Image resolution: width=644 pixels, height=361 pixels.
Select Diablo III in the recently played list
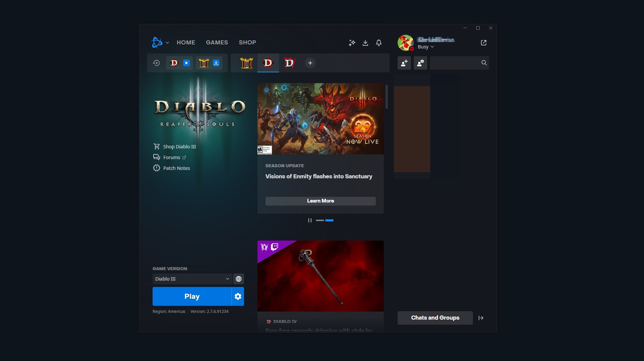point(174,63)
